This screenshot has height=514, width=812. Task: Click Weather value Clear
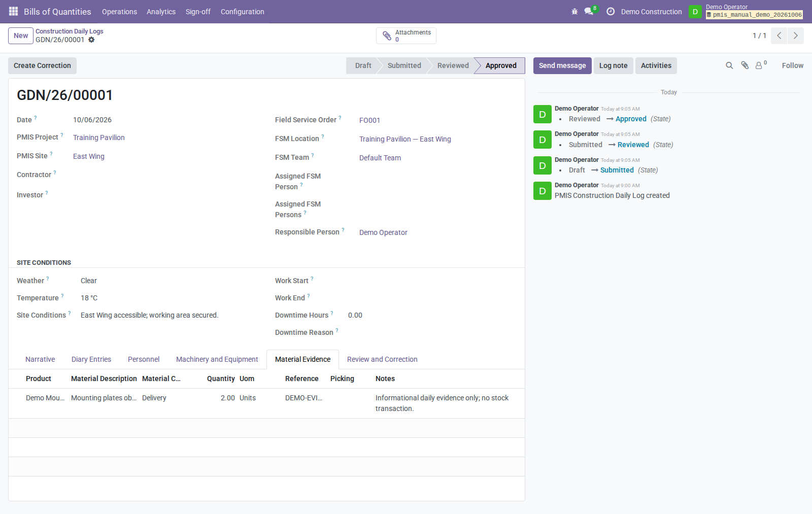(x=89, y=281)
